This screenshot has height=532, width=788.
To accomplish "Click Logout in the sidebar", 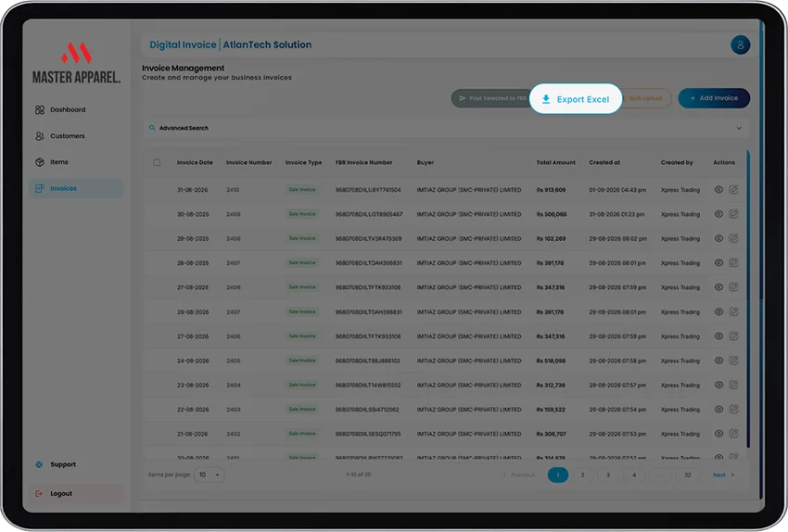I will coord(76,494).
